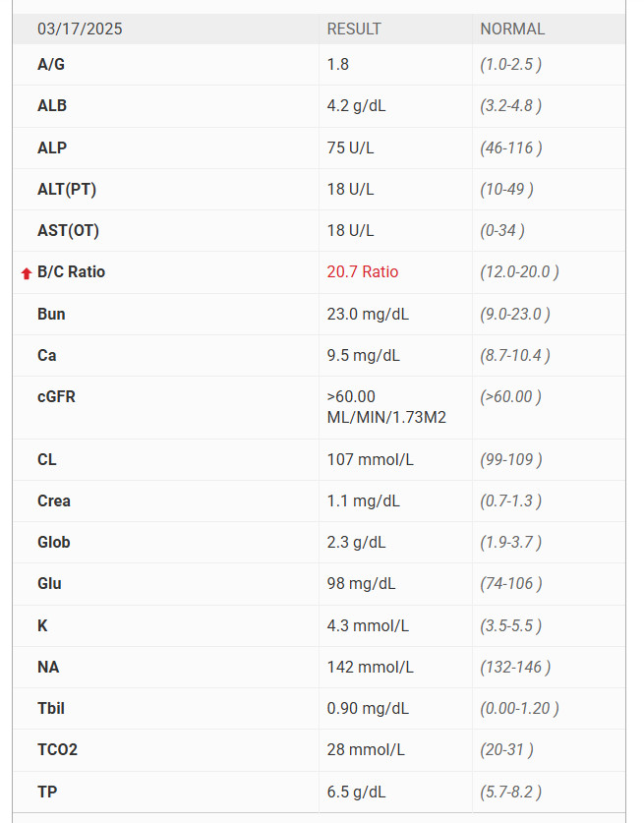Click the flagged 20.7 Ratio result
Image resolution: width=644 pixels, height=823 pixels.
click(x=362, y=272)
